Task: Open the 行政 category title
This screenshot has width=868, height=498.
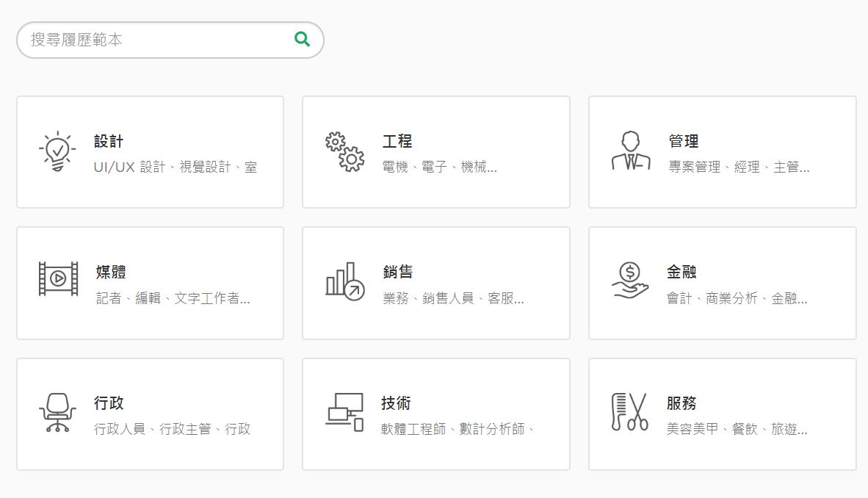Action: click(109, 403)
